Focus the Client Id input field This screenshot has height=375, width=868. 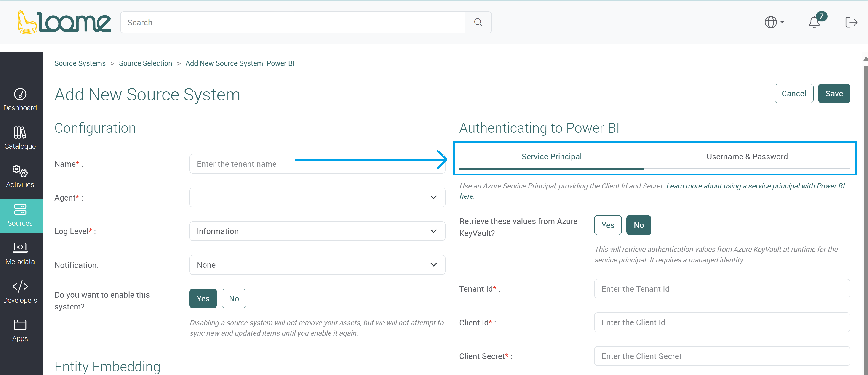coord(722,322)
